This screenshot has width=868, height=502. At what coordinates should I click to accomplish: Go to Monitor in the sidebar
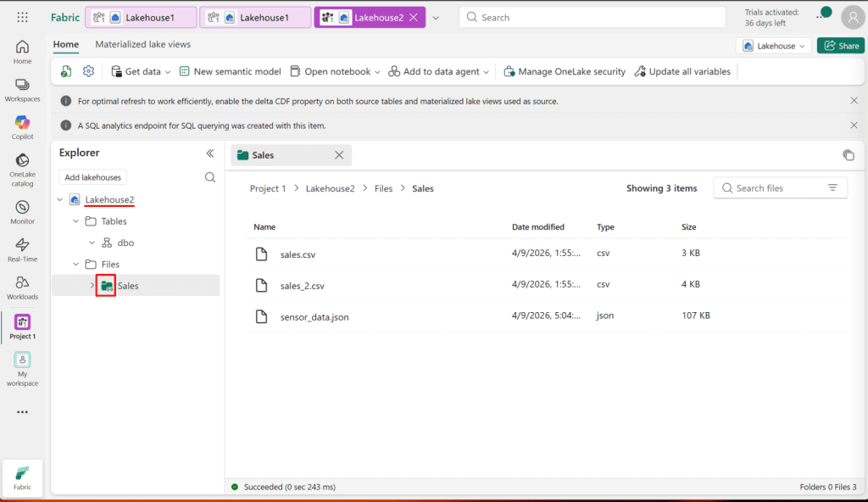click(22, 211)
